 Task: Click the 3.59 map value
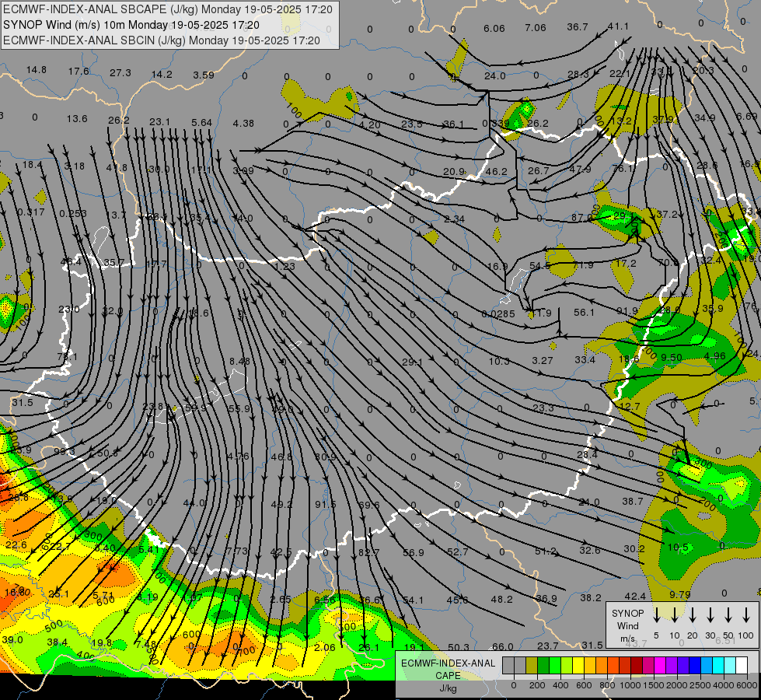(204, 75)
